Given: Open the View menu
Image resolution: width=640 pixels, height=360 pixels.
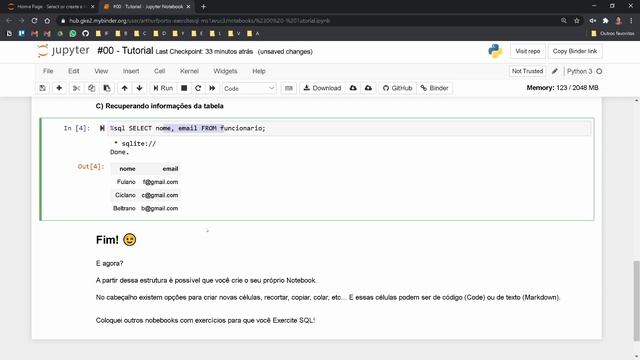Looking at the screenshot, I should 101,71.
